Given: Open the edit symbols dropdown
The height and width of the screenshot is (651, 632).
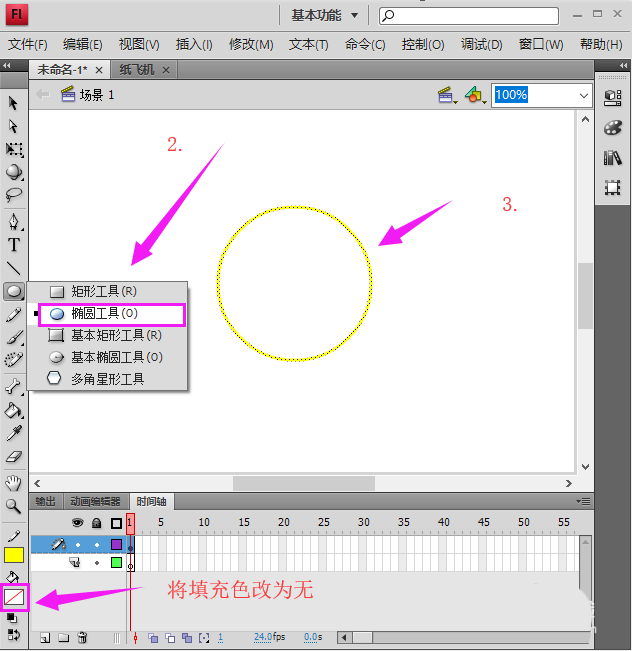Looking at the screenshot, I should 475,95.
